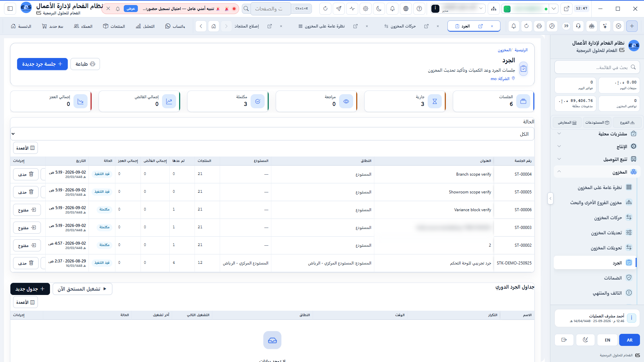
Task: Collapse the sidebar with the edge chevron handle
Action: click(550, 198)
